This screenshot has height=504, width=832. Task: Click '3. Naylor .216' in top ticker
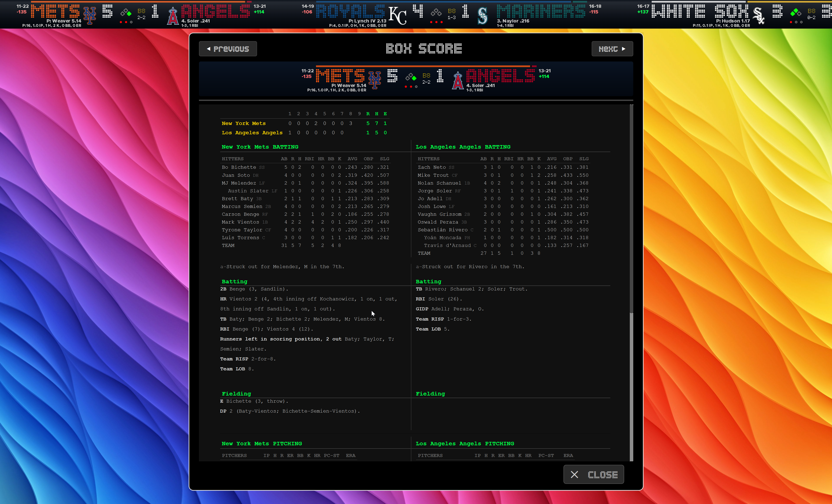coord(513,21)
